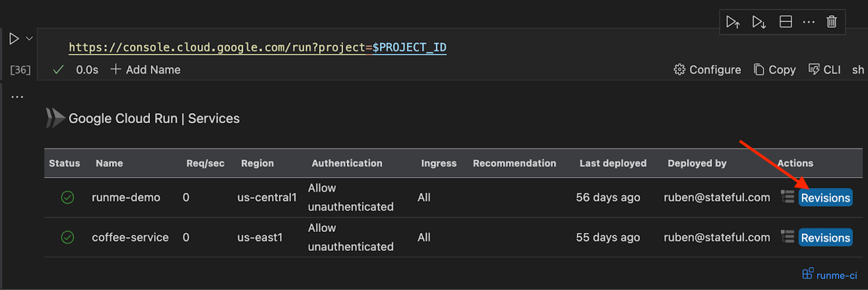Screen dimensions: 868x290
Task: Open Revisions for coffee-service
Action: pos(825,238)
